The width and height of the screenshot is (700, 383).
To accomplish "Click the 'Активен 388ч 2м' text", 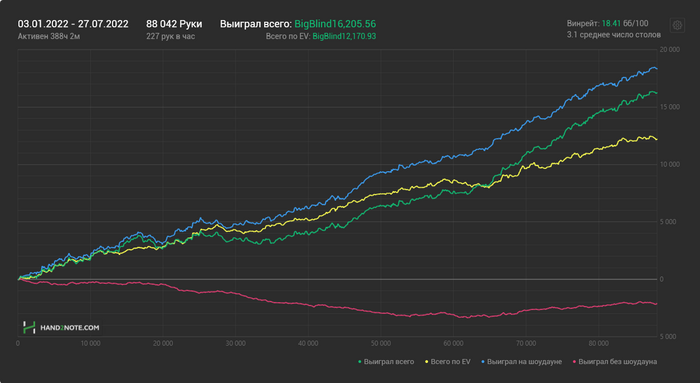I will click(49, 36).
